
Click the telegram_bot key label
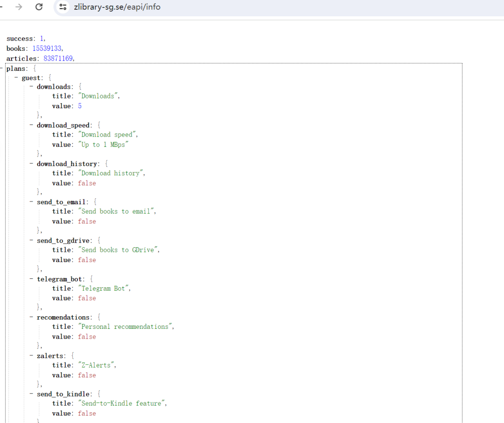coord(59,279)
